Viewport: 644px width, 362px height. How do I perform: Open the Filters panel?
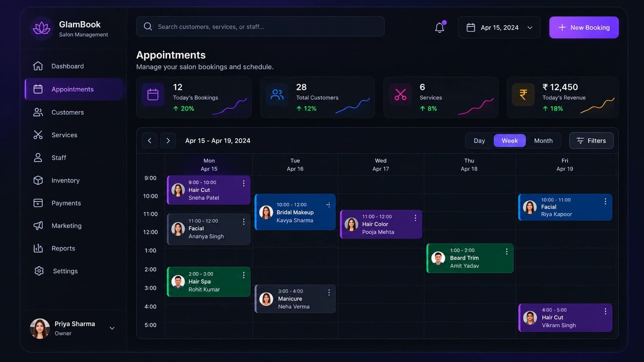click(591, 141)
